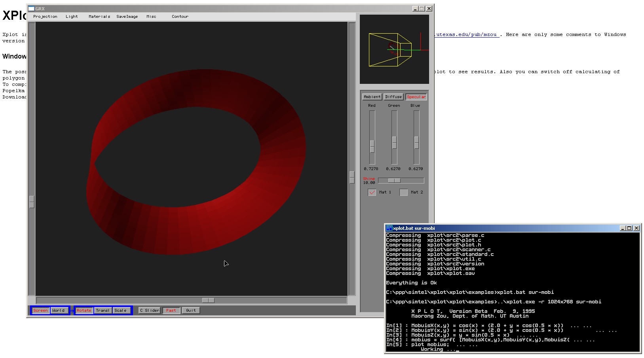Viewport: 644px width, 358px height.
Task: Check the Mat 2 checkbox
Action: click(x=403, y=192)
